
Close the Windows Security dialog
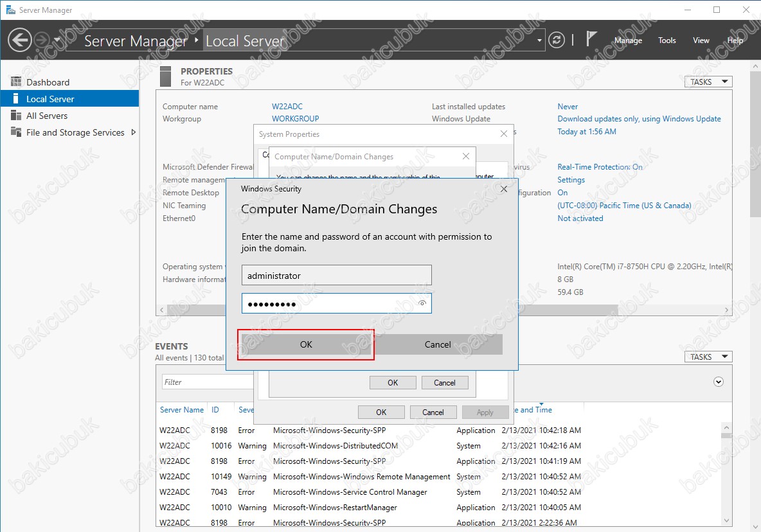(x=504, y=189)
